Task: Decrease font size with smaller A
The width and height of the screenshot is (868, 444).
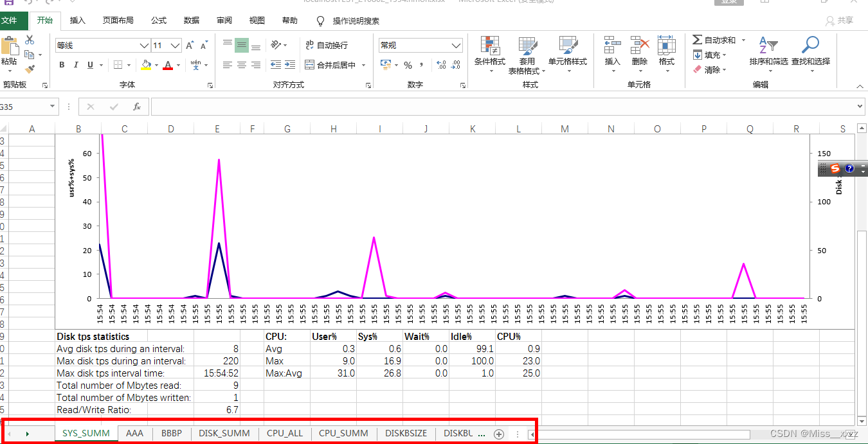Action: click(x=204, y=46)
